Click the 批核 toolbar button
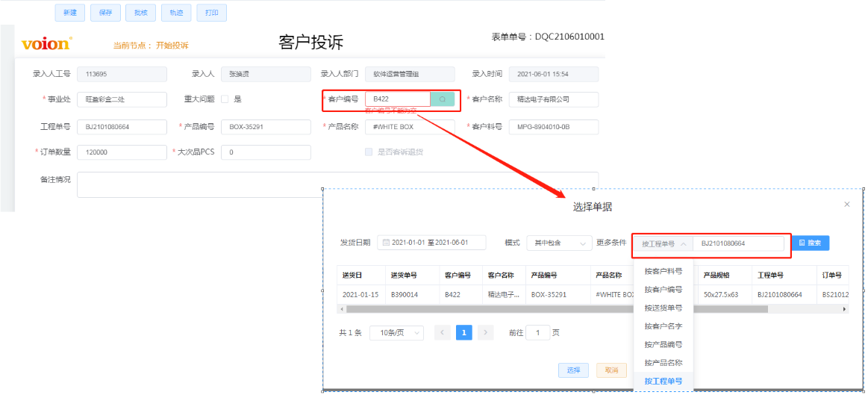Viewport: 868px width, 395px height. point(141,13)
